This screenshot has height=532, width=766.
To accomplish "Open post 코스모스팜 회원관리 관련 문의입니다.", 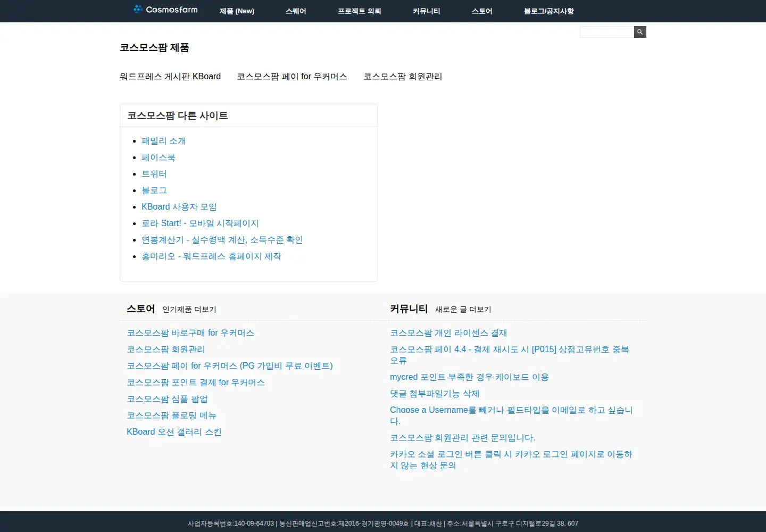I will tap(463, 438).
